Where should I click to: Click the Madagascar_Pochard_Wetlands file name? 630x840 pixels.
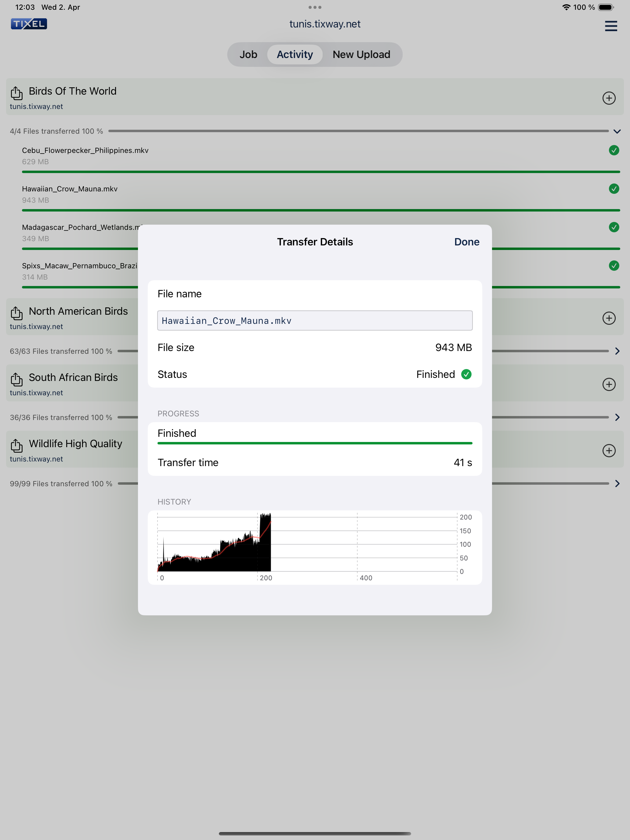click(80, 227)
